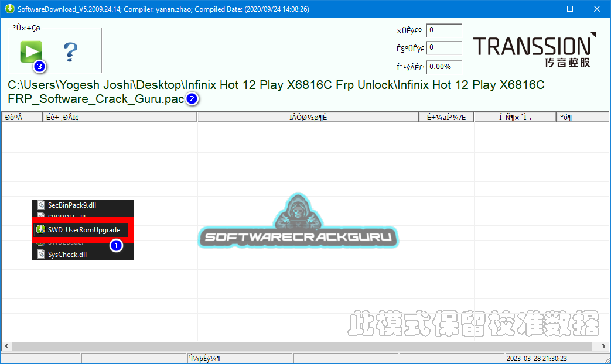Click the fourth column header beside the wide one
The image size is (611, 364).
tap(446, 117)
